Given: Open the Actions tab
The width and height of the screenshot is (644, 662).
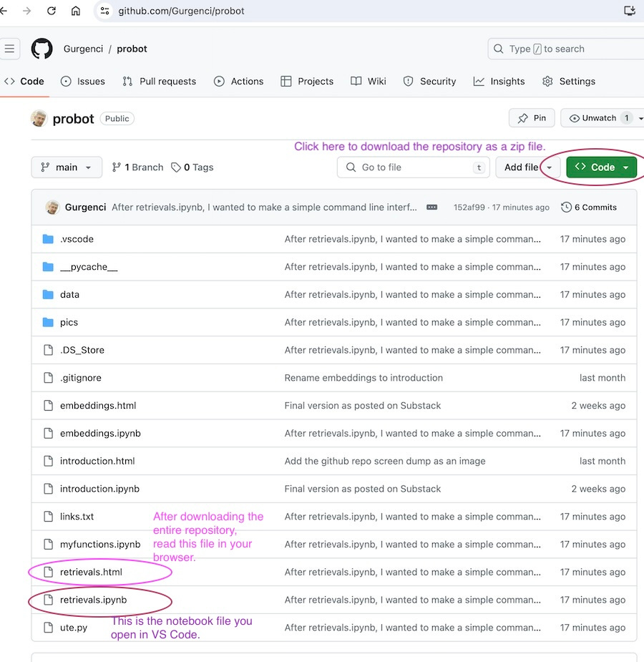Looking at the screenshot, I should [238, 81].
